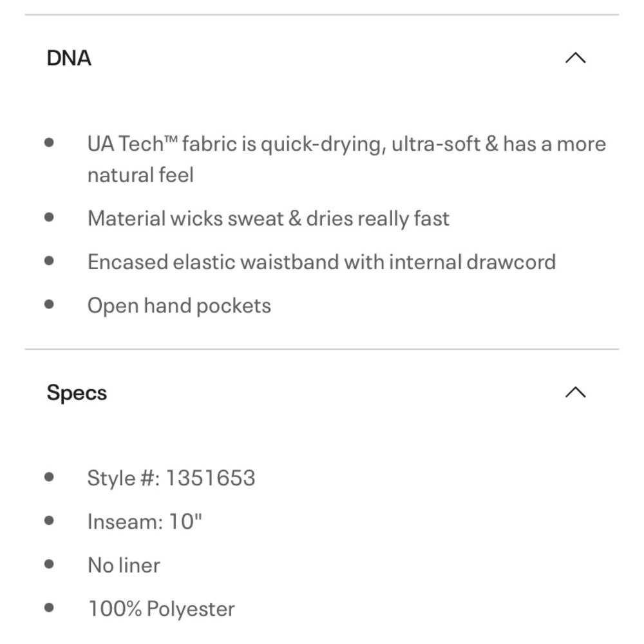Click the bullet beside Inseam
Viewport: 644px width, 644px height.
[49, 521]
